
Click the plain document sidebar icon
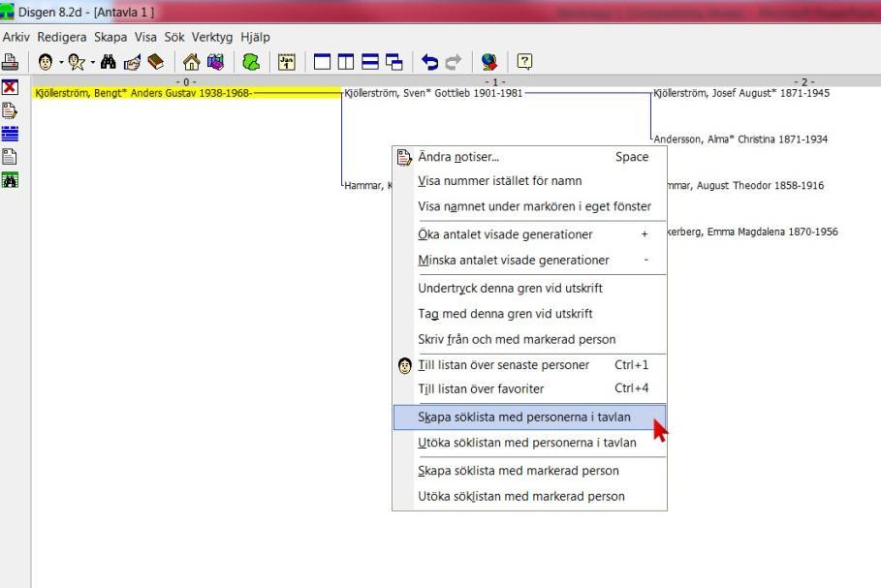point(10,157)
